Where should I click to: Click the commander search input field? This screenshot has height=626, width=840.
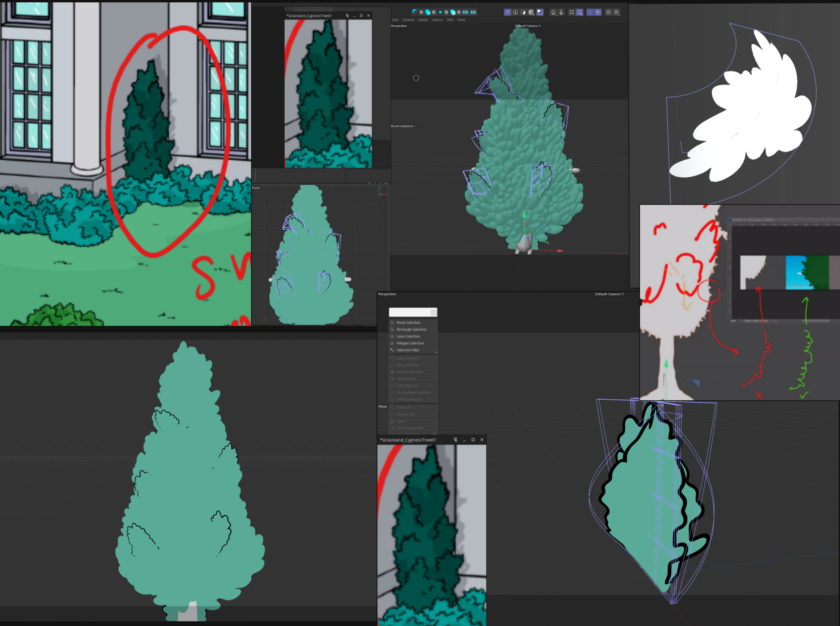409,312
